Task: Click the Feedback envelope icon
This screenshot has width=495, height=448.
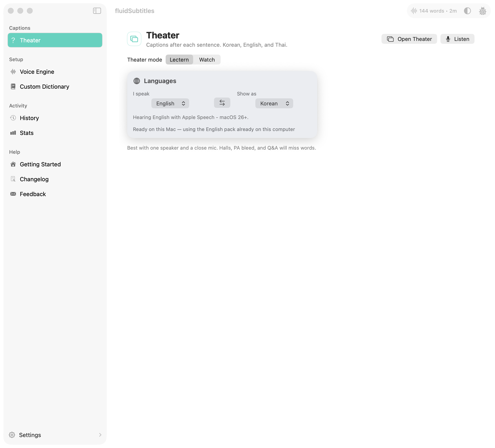Action: click(x=13, y=194)
